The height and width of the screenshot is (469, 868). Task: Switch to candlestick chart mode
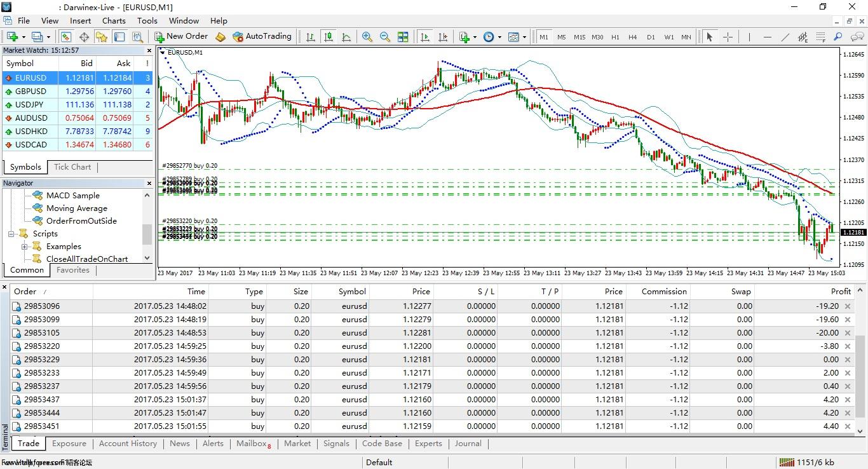point(329,37)
